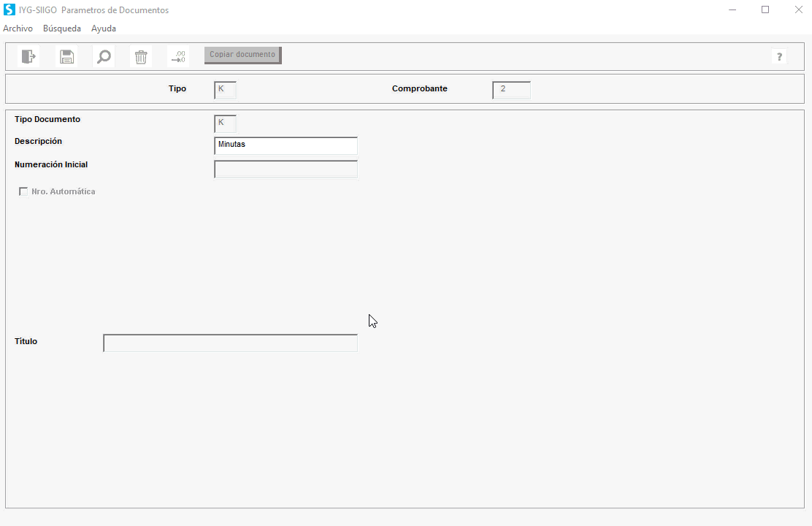The image size is (812, 526).
Task: Open search with the magnifying glass icon
Action: point(104,56)
